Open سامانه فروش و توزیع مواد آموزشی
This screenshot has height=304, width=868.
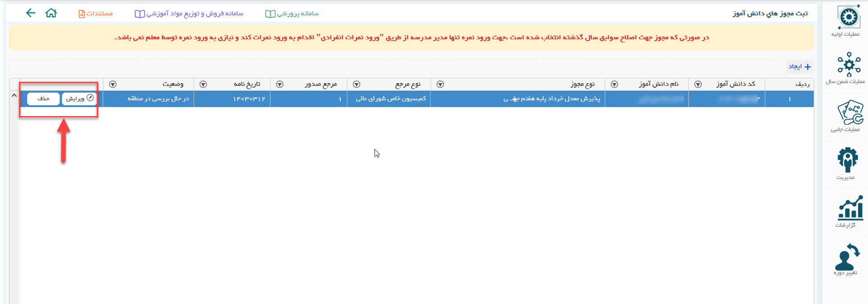point(189,14)
